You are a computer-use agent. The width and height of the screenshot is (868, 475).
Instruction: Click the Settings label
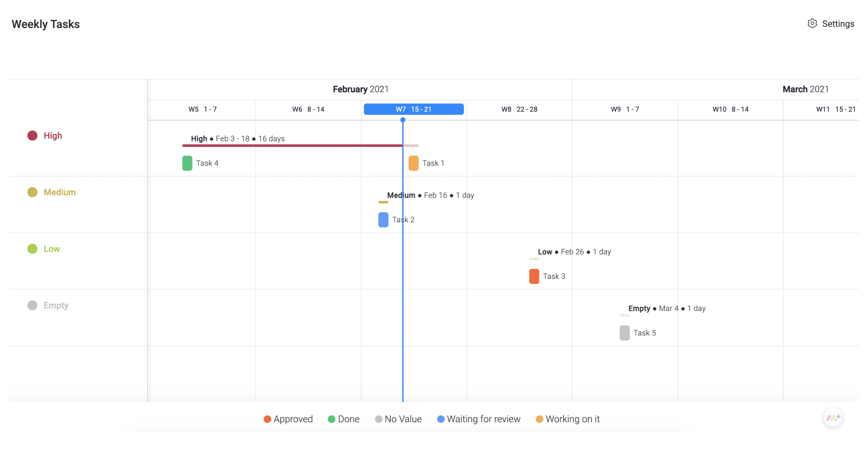[x=838, y=23]
